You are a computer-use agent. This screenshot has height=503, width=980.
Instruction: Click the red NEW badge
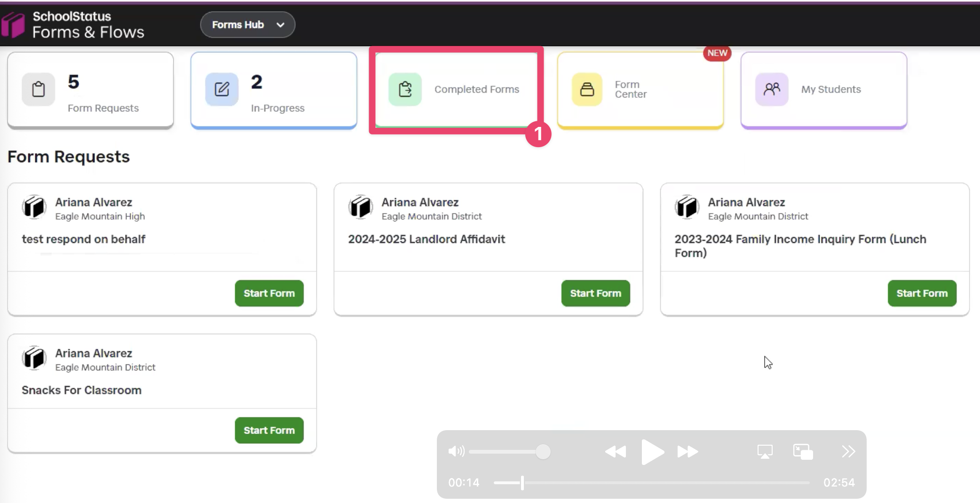pos(717,53)
